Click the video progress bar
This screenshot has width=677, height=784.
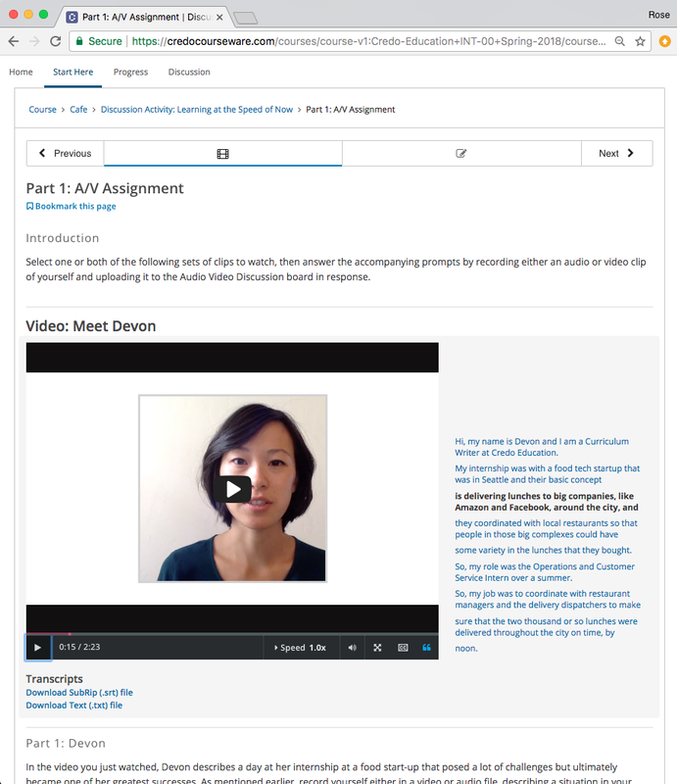(232, 634)
